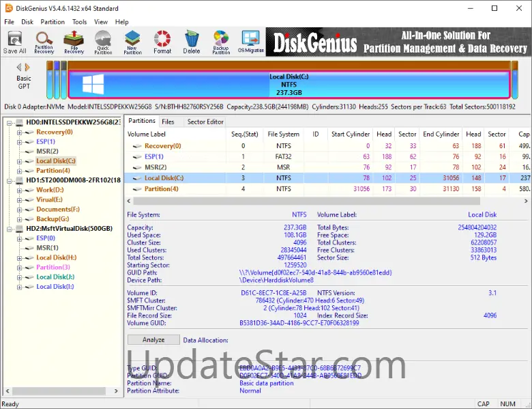The image size is (532, 409).
Task: Collapse the HD2:MsftVirtualDisk node
Action: [10, 229]
